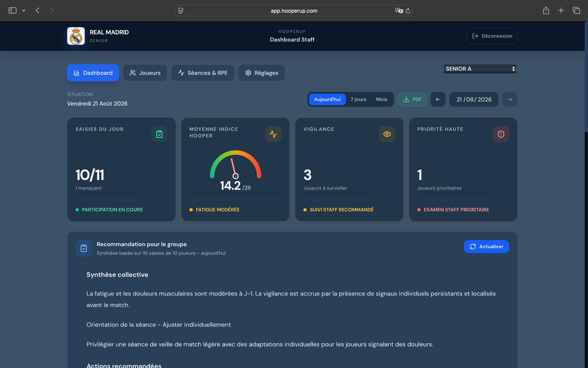
Task: Click 'SUIVI STAFF RECOMMANDÉ' status label
Action: point(342,210)
